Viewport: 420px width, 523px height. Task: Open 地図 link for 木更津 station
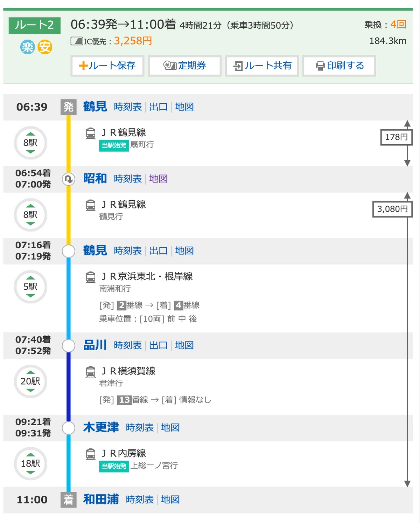pos(170,428)
